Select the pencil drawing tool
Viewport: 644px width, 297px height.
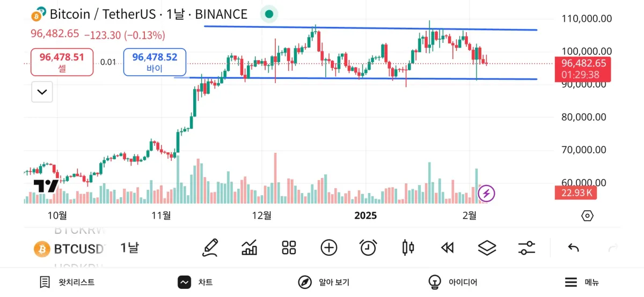click(210, 248)
